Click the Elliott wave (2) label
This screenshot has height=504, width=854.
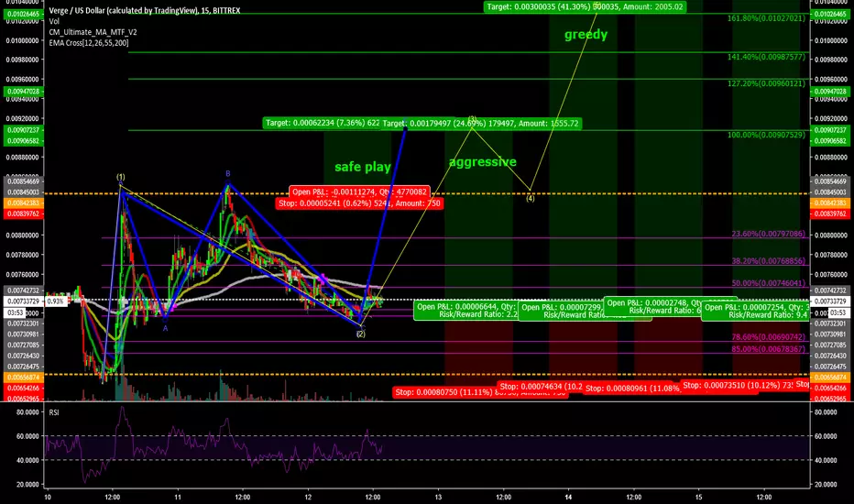360,334
